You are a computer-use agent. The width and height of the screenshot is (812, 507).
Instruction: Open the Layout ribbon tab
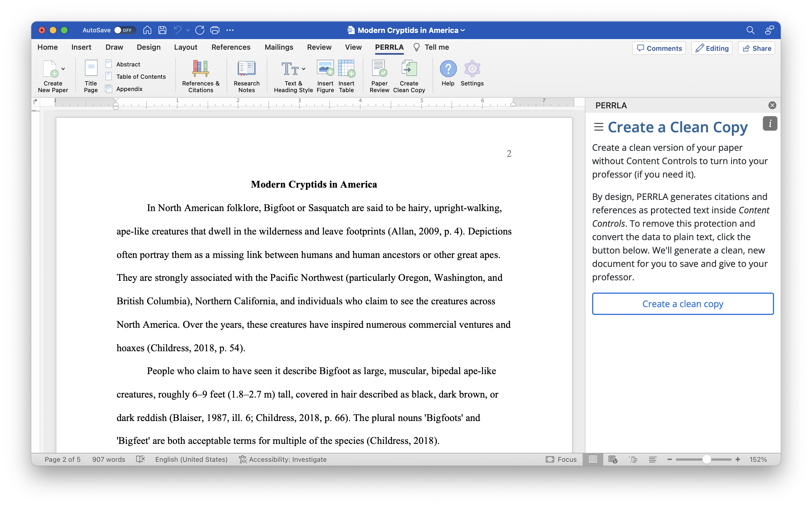[185, 47]
